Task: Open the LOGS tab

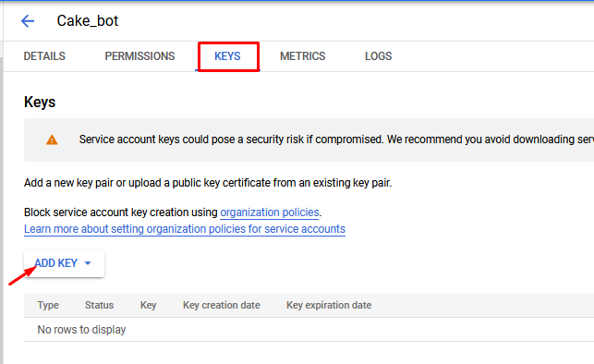Action: (x=379, y=56)
